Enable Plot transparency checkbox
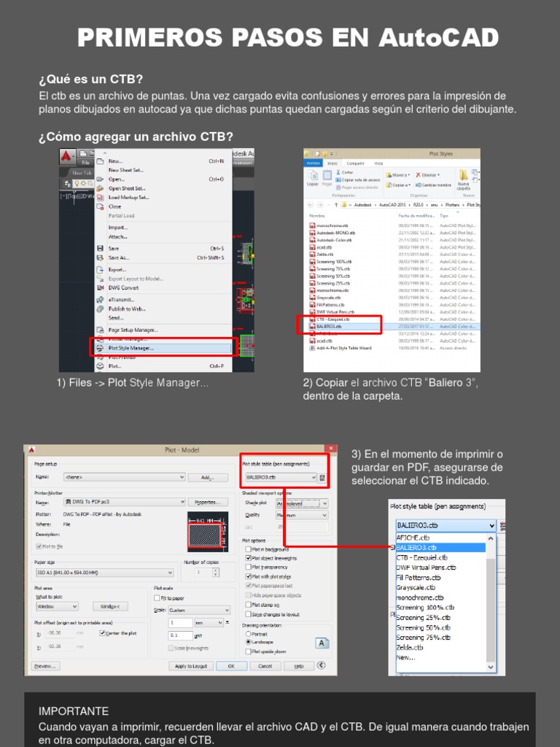Viewport: 560px width, 747px height. click(248, 567)
